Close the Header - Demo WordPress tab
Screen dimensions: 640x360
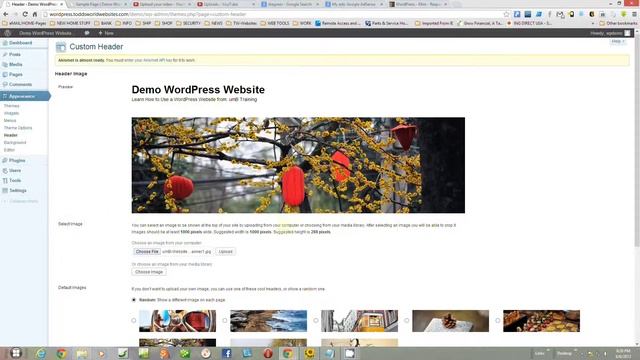coord(62,4)
